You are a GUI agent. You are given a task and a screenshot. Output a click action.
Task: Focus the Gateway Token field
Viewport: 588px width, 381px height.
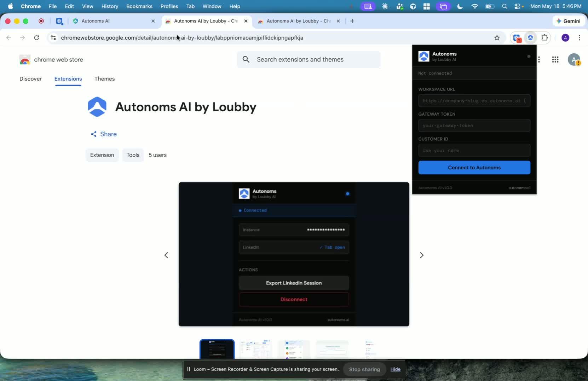click(x=474, y=125)
